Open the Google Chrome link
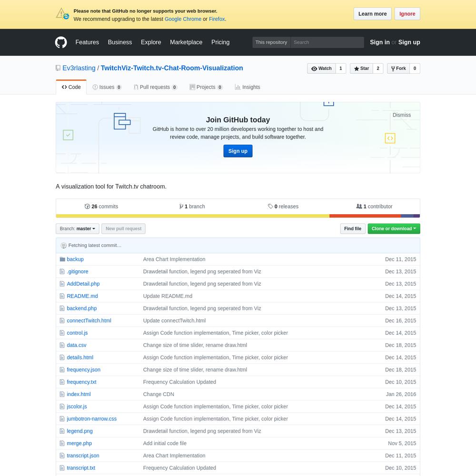Viewport: 476px width, 476px height. [183, 19]
